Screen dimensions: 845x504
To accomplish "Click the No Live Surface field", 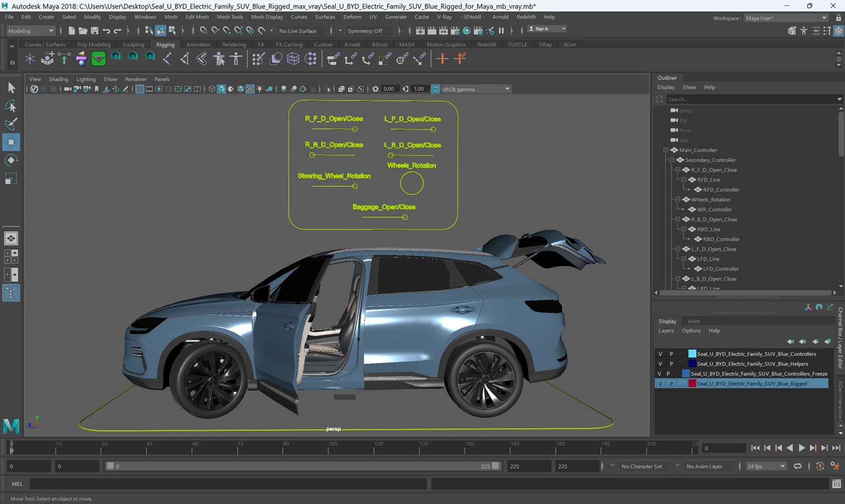I will [x=302, y=31].
